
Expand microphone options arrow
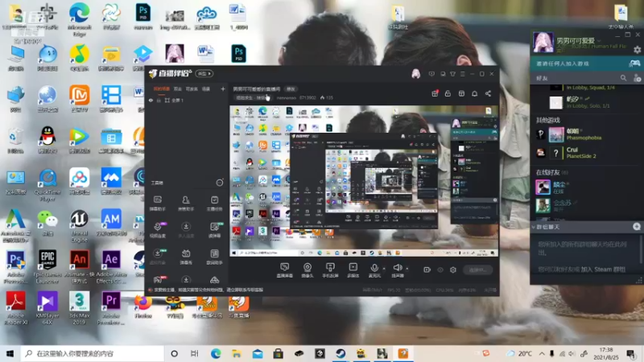[x=384, y=269]
